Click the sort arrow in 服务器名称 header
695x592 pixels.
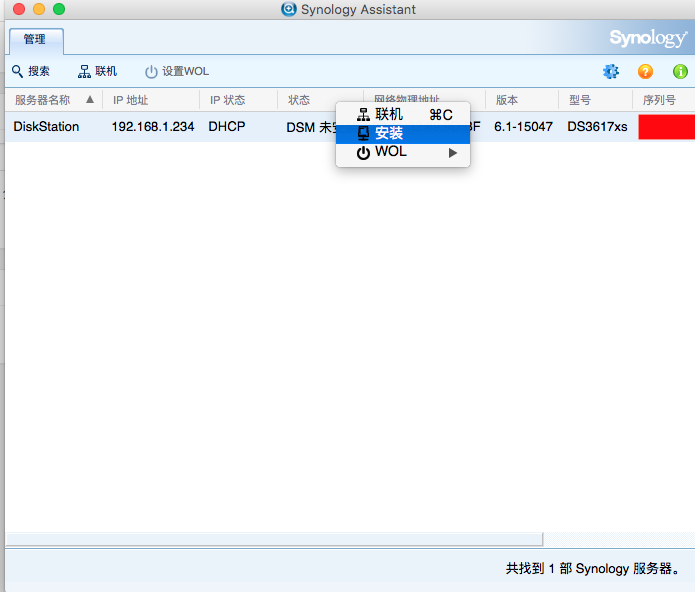point(90,99)
